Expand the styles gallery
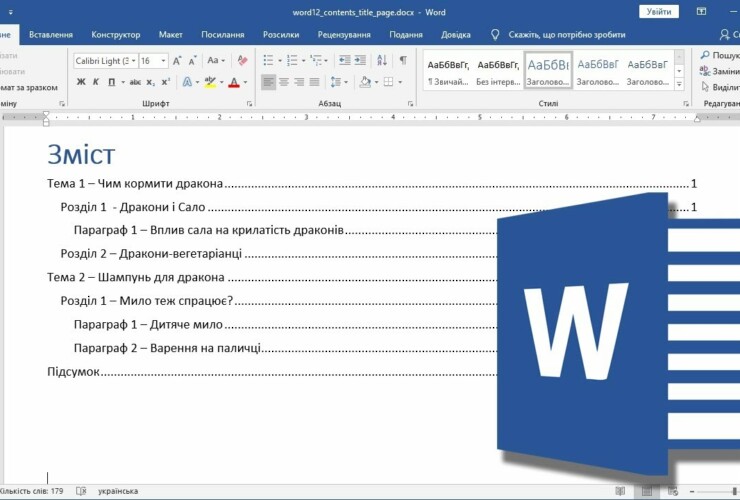The image size is (740, 500). (679, 84)
